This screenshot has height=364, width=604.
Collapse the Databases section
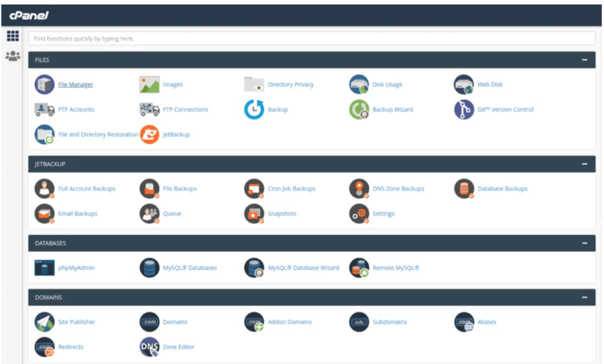point(585,243)
